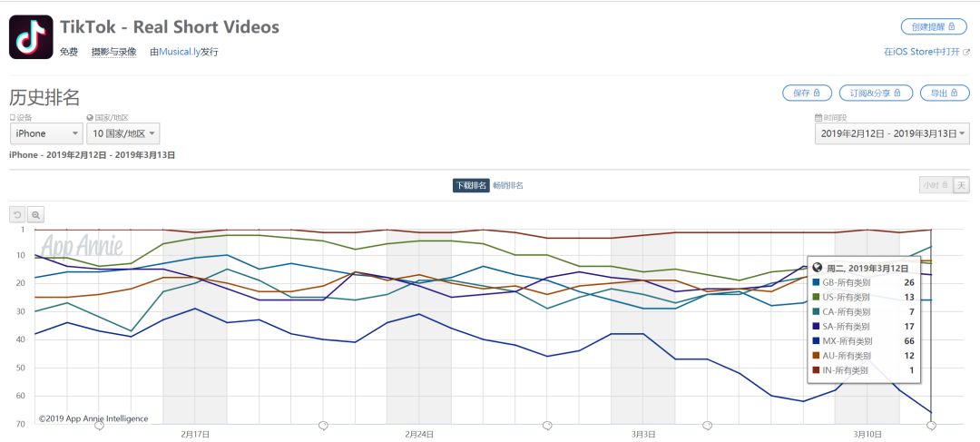
Task: Click the 创建提醒 button
Action: click(933, 27)
